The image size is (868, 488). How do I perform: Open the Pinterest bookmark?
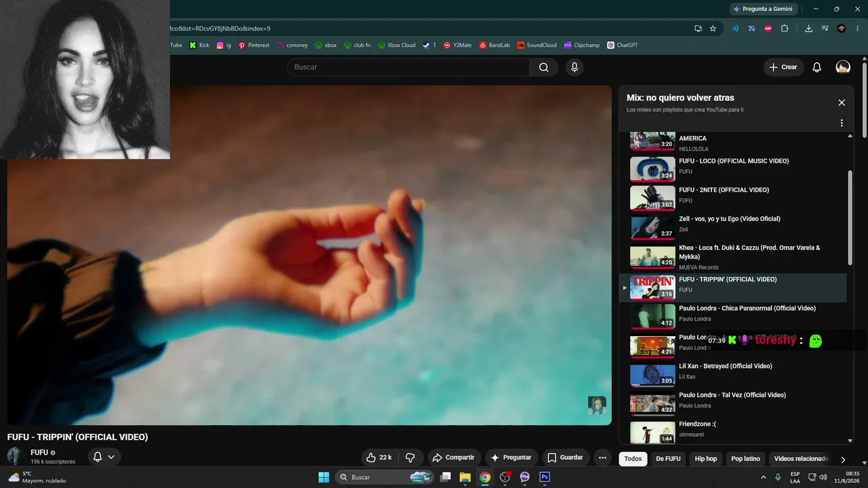click(254, 45)
